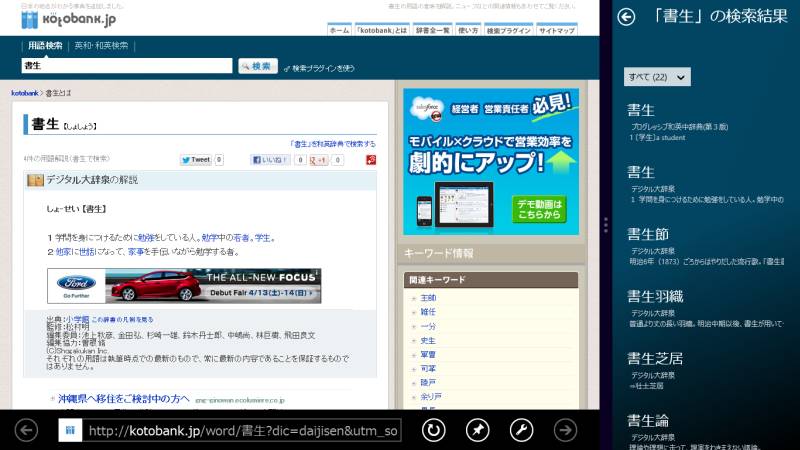
Task: Click the browser back arrow button
Action: [x=28, y=430]
